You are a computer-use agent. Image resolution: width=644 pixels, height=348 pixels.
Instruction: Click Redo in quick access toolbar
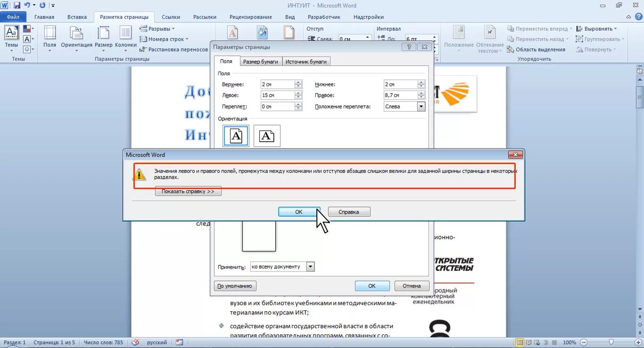42,5
